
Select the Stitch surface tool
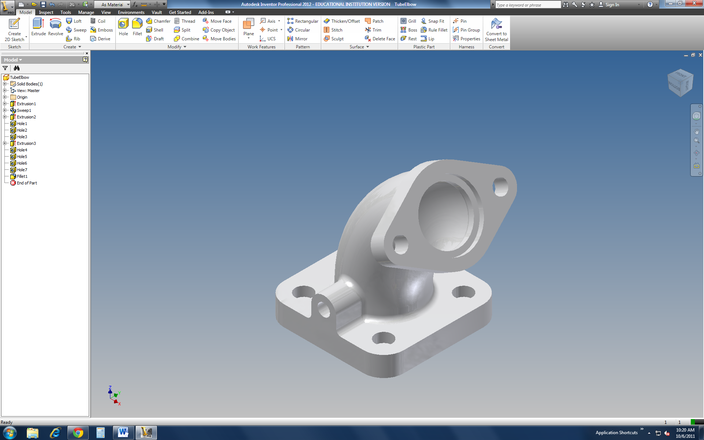pyautogui.click(x=333, y=30)
